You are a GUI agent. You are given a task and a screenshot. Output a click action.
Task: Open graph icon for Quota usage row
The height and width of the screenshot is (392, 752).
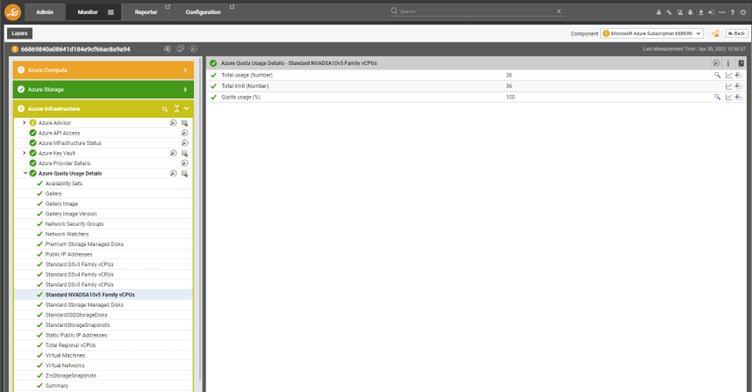pos(728,97)
